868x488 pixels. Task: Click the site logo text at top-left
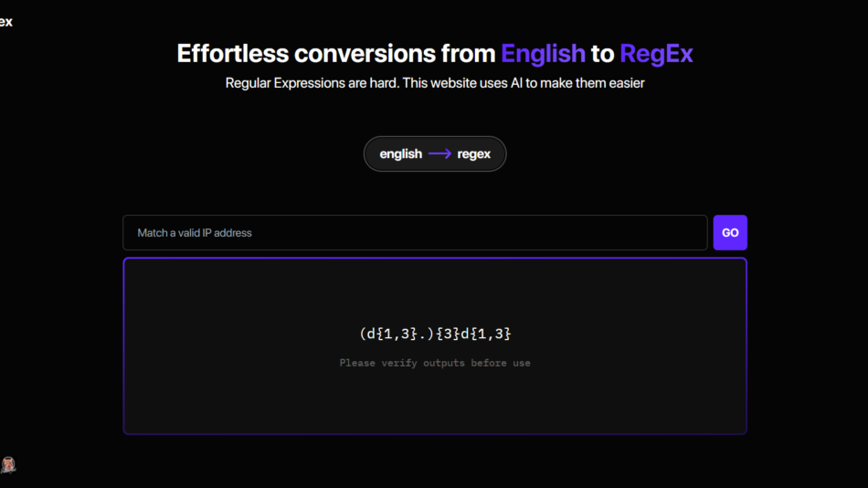(x=6, y=22)
